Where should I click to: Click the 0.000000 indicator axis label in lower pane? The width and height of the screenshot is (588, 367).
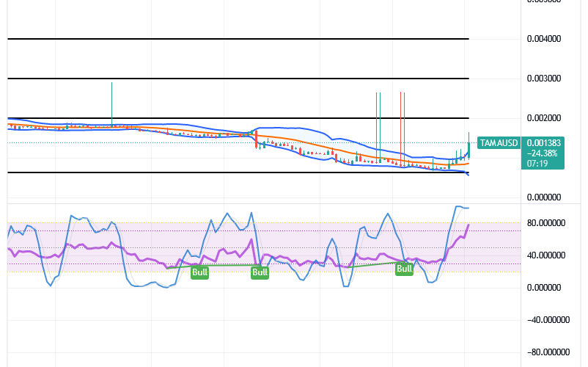coord(544,288)
